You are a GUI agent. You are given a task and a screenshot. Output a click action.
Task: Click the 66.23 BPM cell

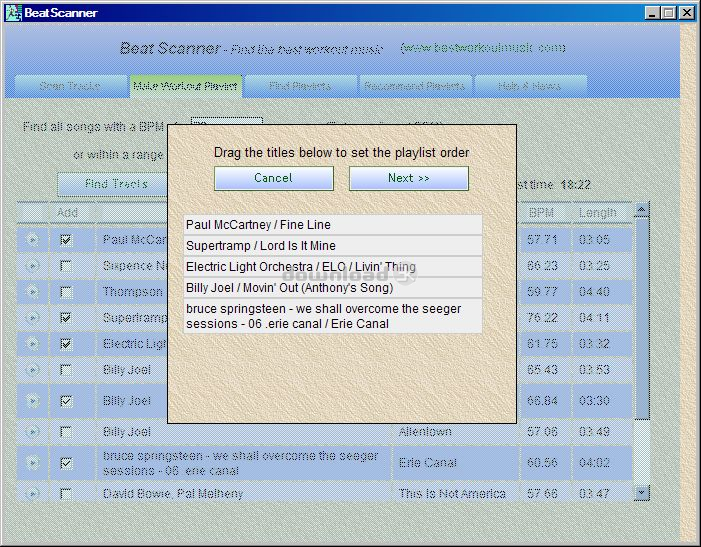545,266
